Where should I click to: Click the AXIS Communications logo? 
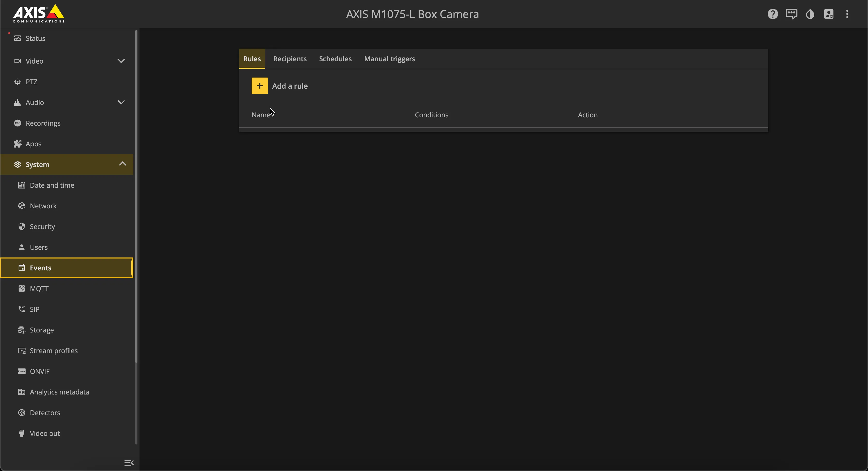[x=39, y=14]
